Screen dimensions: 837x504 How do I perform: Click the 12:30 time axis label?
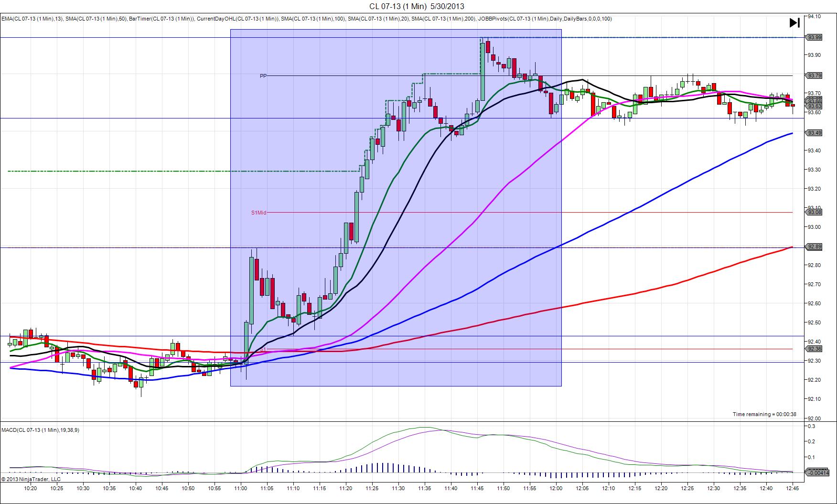click(713, 488)
